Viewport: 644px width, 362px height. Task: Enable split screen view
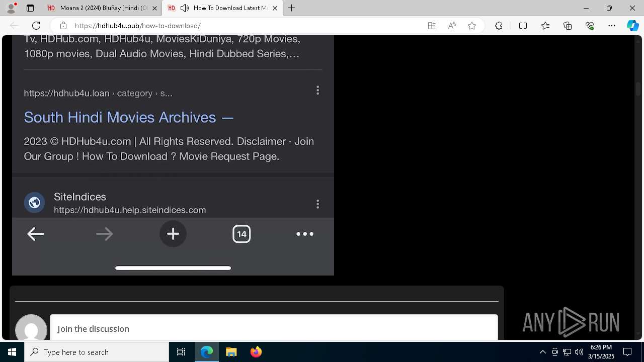pyautogui.click(x=523, y=26)
